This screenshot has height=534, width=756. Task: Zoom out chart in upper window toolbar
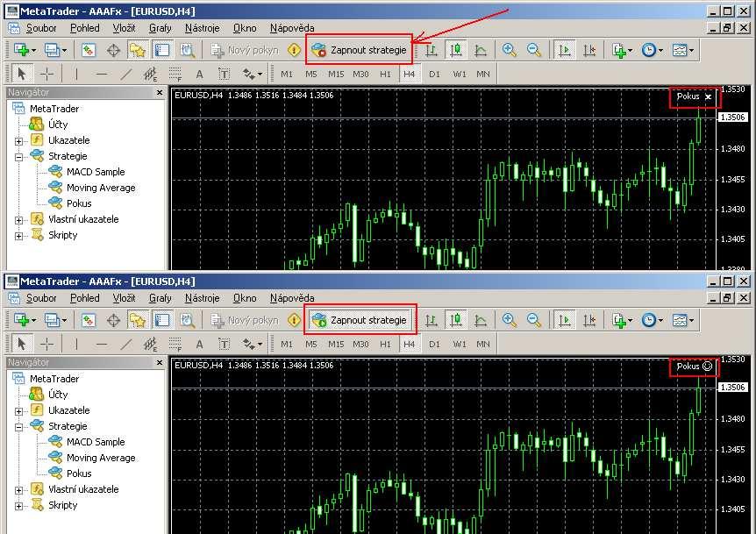coord(534,50)
